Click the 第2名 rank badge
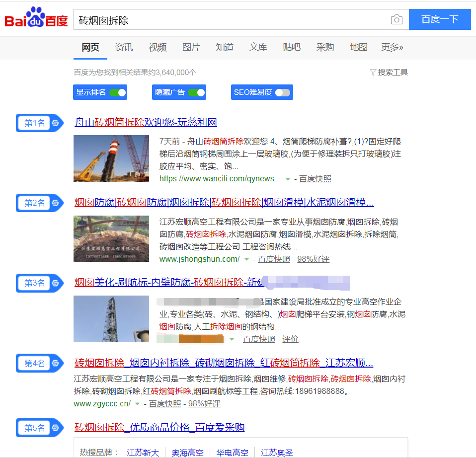 [40, 203]
